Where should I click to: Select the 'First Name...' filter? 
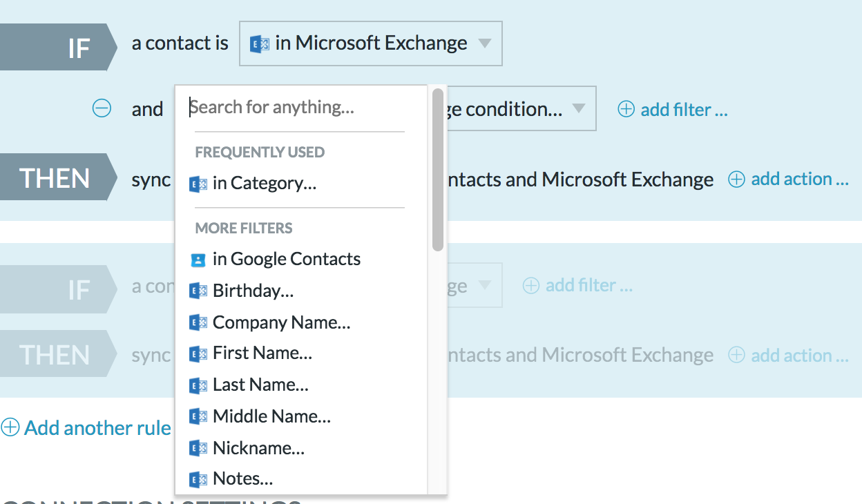(262, 353)
